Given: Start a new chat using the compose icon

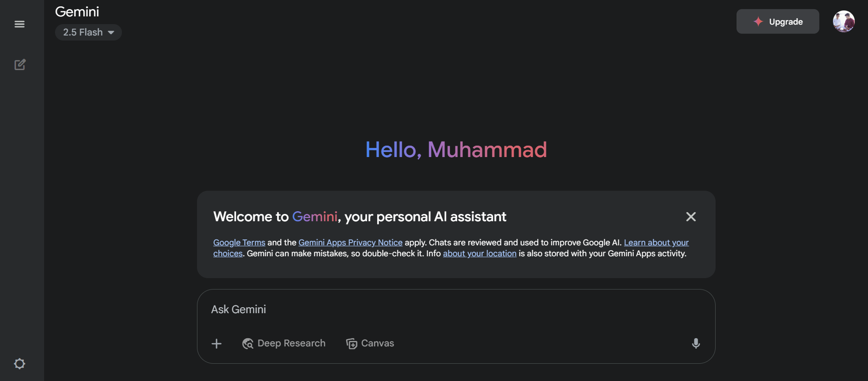Looking at the screenshot, I should [x=20, y=65].
